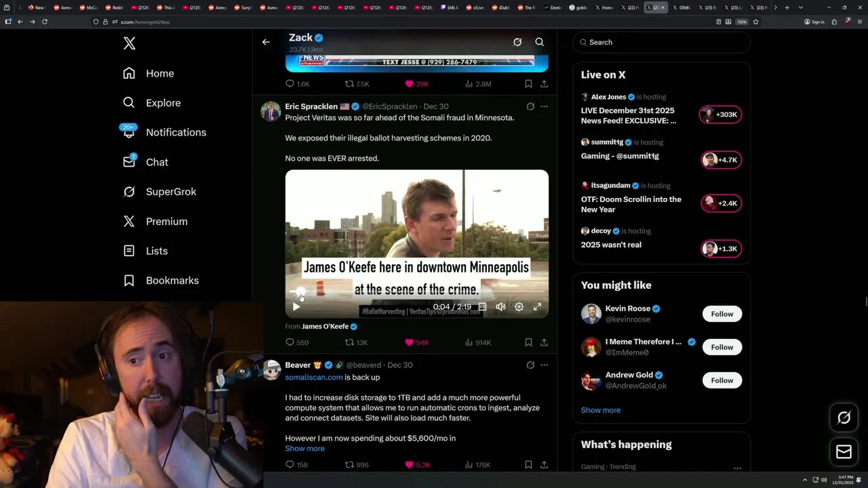Open more options on Beaver's post

(x=544, y=365)
